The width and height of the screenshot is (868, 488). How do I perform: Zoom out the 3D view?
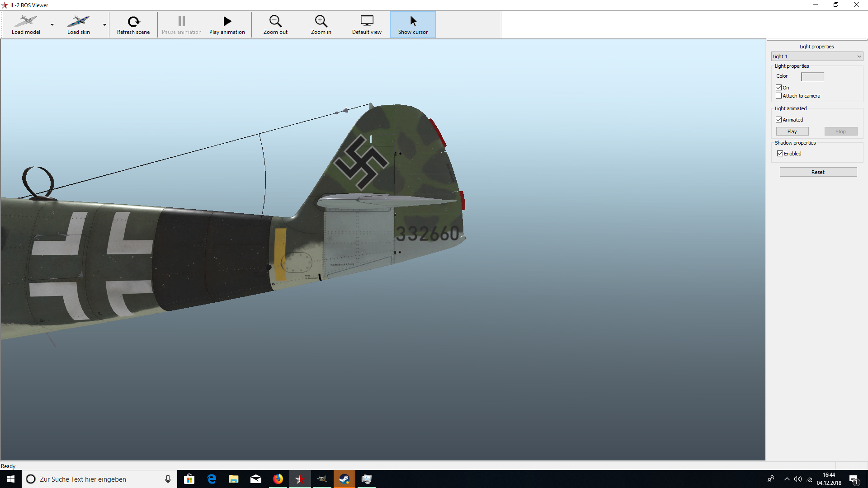click(275, 24)
